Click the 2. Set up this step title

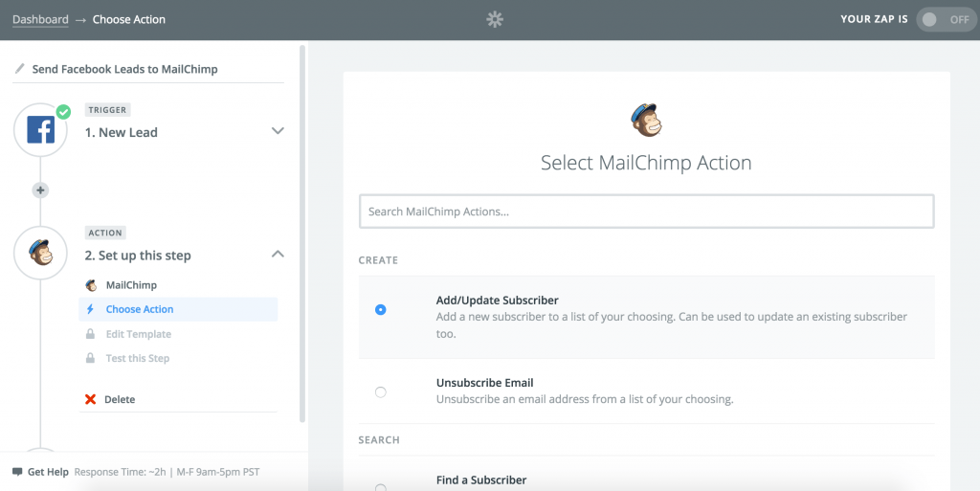(138, 256)
